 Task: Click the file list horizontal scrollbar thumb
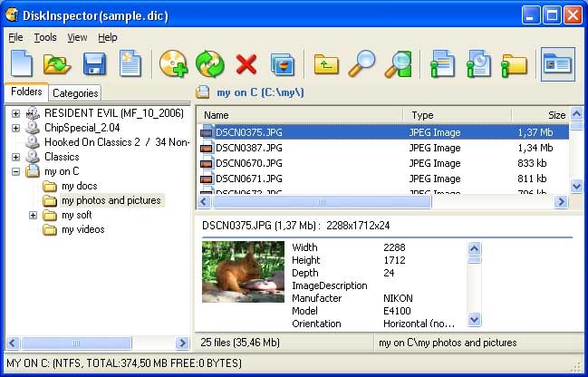coord(322,202)
